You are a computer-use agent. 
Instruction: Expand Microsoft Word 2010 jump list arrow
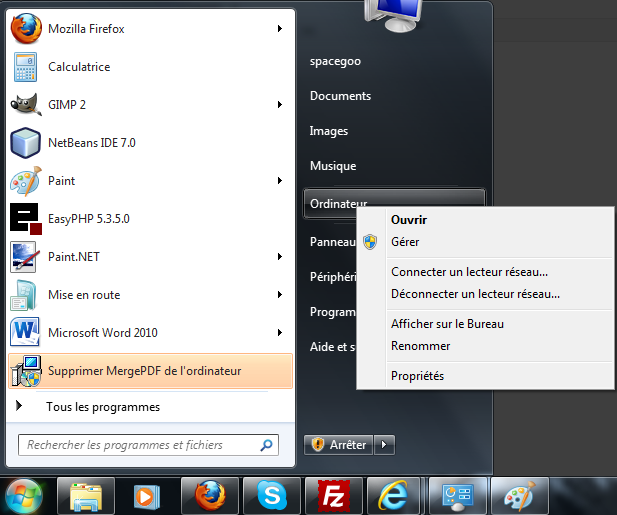pos(280,333)
